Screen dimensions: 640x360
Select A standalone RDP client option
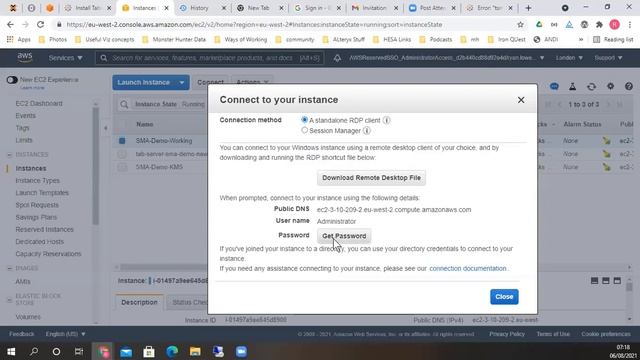coord(304,120)
